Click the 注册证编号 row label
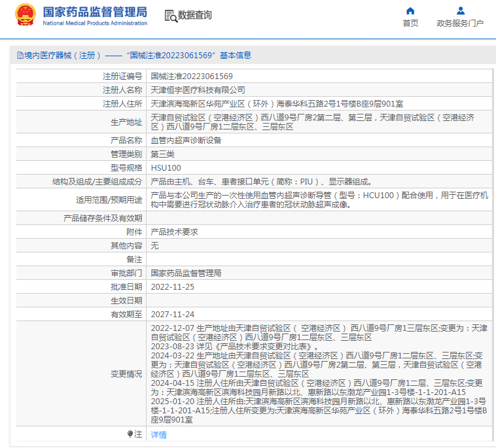This screenshot has width=496, height=448. point(122,77)
